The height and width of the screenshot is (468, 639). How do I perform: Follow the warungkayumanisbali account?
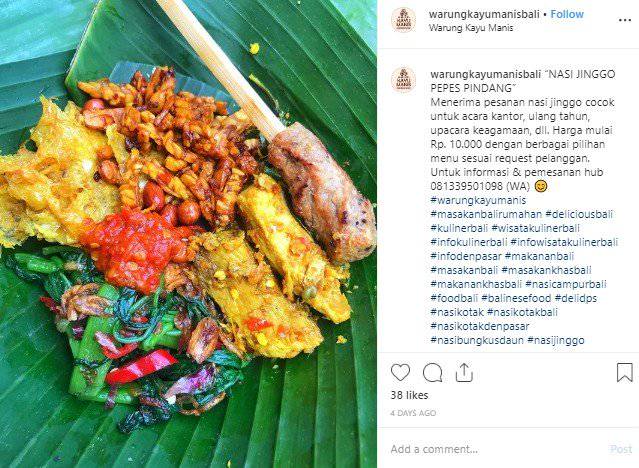567,14
